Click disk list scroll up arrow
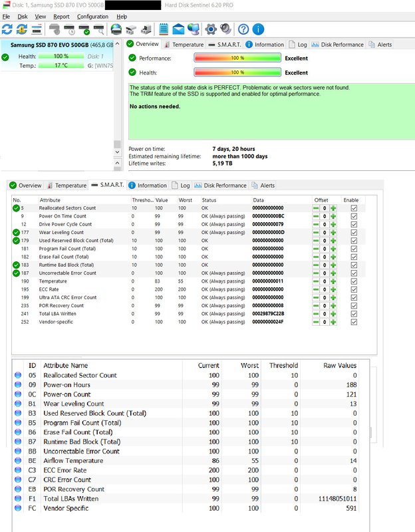 117,44
